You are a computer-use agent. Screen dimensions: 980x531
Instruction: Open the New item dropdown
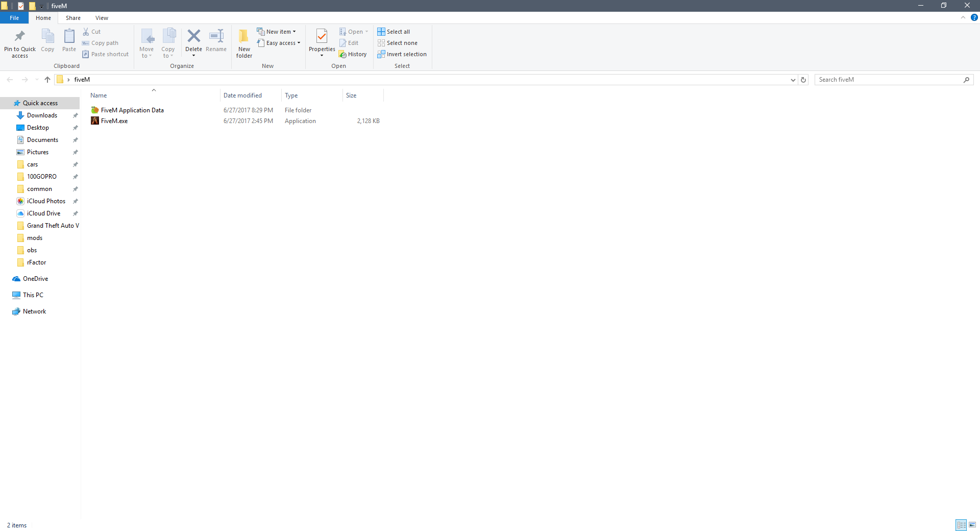click(x=276, y=32)
